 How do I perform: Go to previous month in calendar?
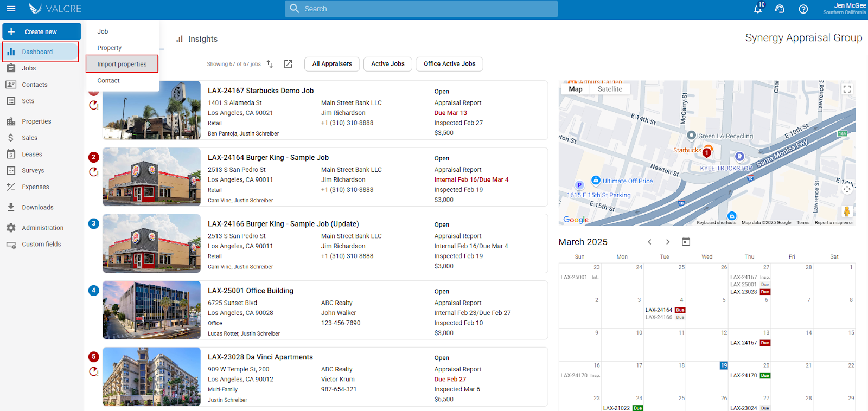[649, 242]
